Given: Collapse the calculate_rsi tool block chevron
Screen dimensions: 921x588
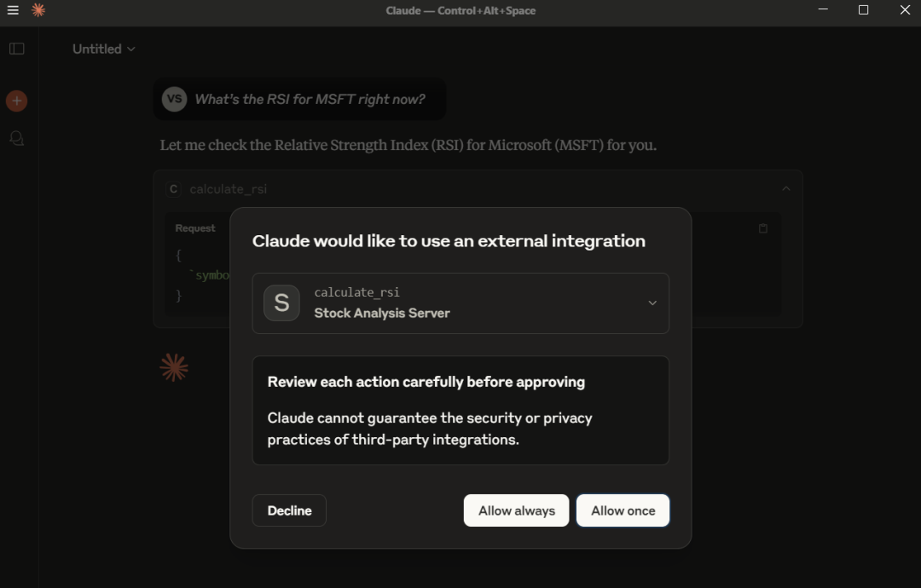Looking at the screenshot, I should pos(786,189).
